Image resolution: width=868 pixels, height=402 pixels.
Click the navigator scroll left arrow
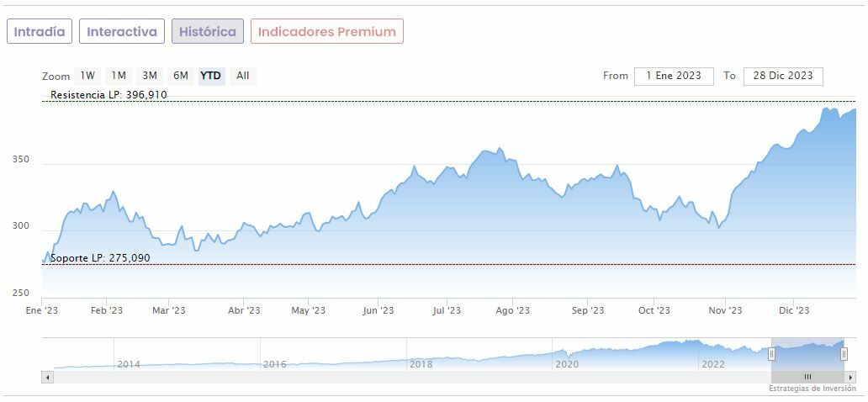point(47,377)
